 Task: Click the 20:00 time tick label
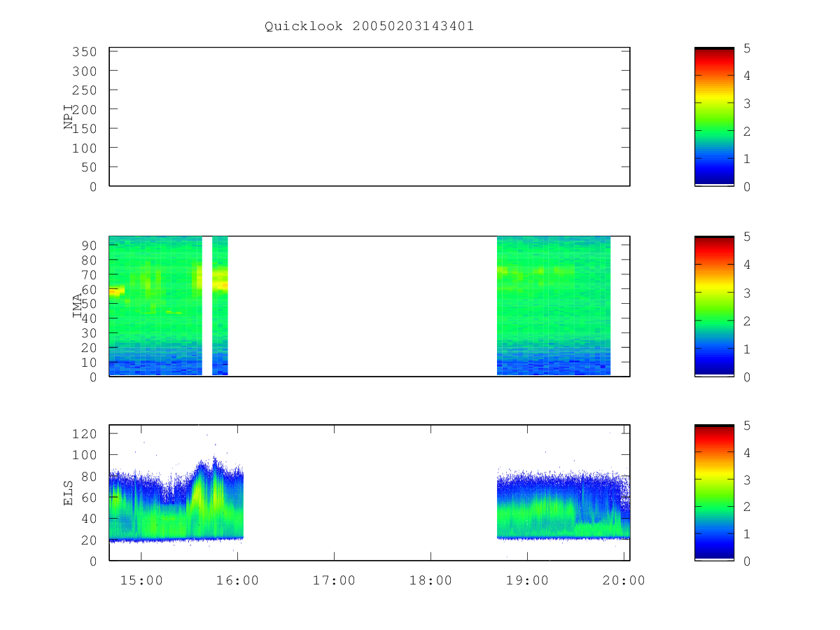(x=624, y=580)
